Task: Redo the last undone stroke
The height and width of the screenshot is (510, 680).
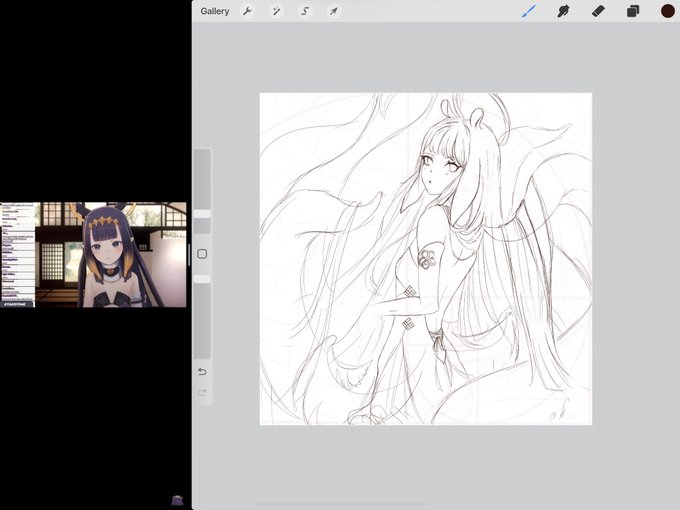Action: [x=202, y=392]
